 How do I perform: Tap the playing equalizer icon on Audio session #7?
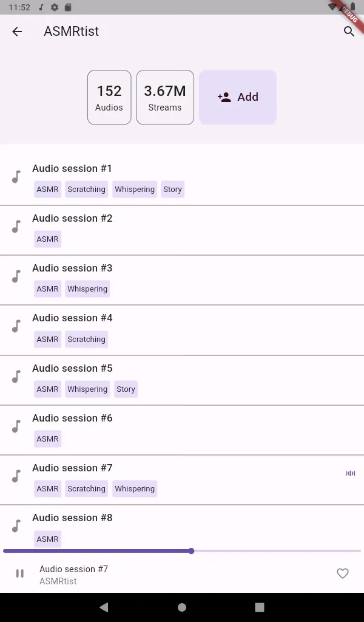350,473
